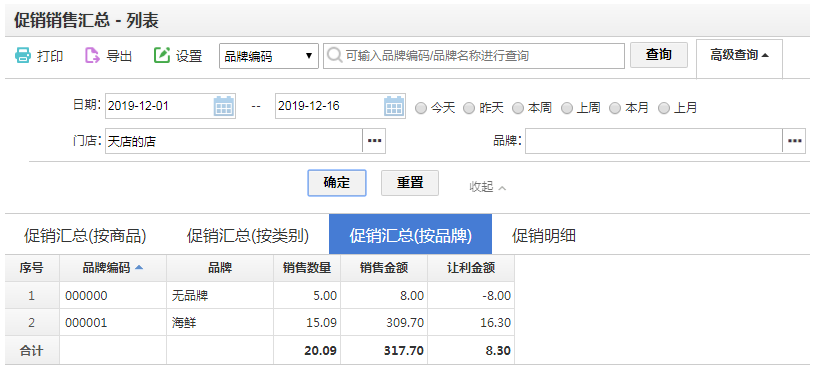Click the quantity 5.00 cell
Image resolution: width=822 pixels, height=370 pixels.
coord(307,296)
